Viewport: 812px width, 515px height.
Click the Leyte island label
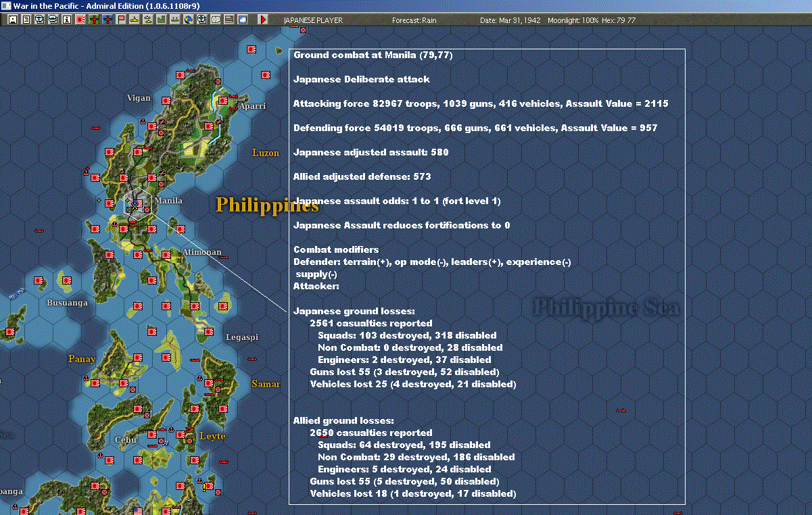(212, 436)
